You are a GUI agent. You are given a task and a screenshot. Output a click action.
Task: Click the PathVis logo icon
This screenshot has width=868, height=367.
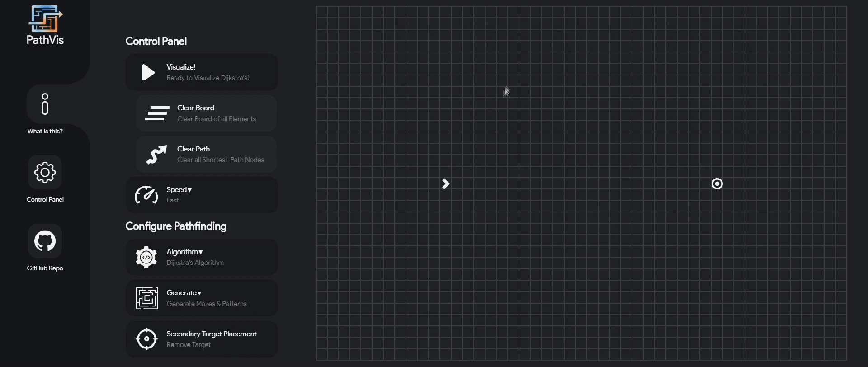pos(45,19)
